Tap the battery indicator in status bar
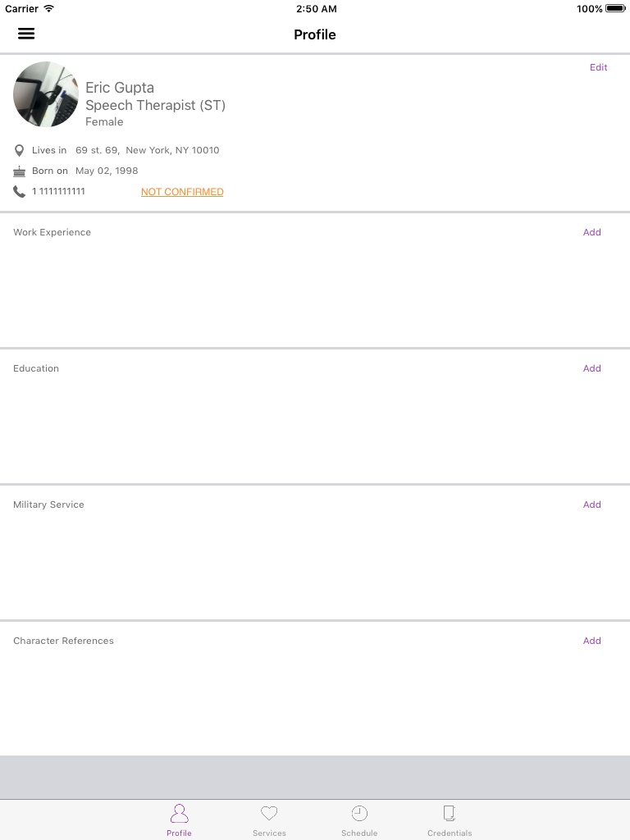The image size is (630, 840). pyautogui.click(x=615, y=8)
